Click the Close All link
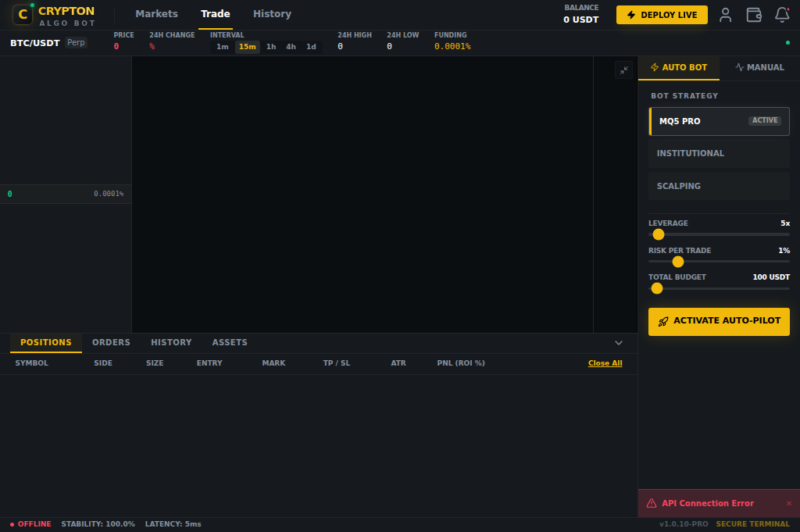The width and height of the screenshot is (800, 532). click(x=605, y=362)
